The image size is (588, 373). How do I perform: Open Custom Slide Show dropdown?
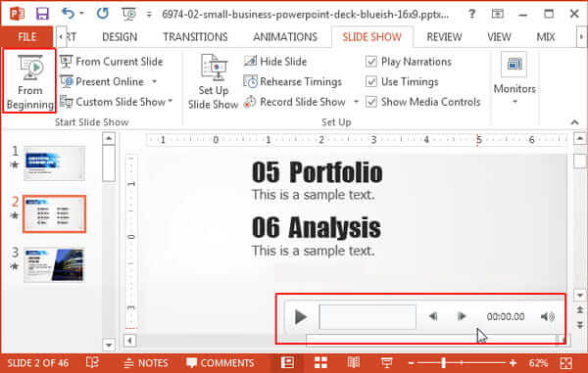116,102
